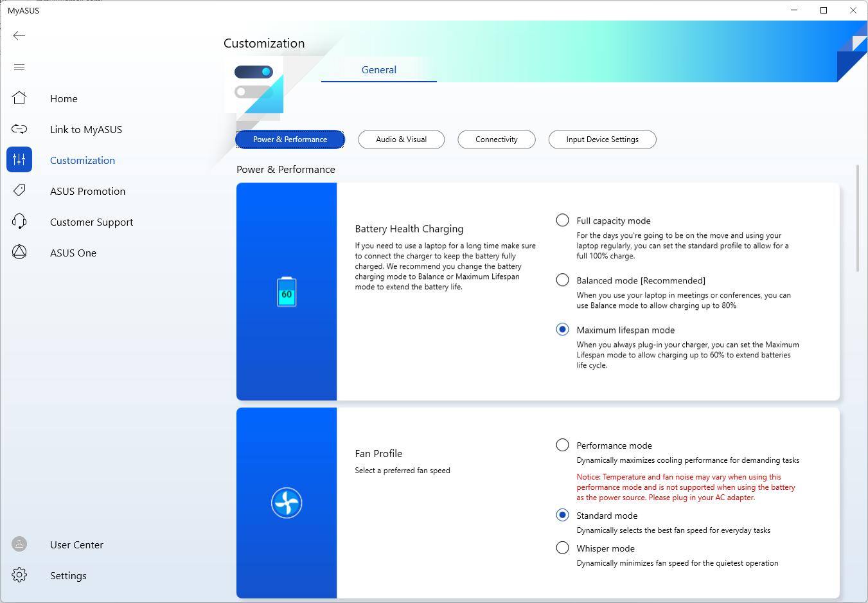The image size is (868, 603).
Task: Click the Connectivity button
Action: click(x=496, y=139)
